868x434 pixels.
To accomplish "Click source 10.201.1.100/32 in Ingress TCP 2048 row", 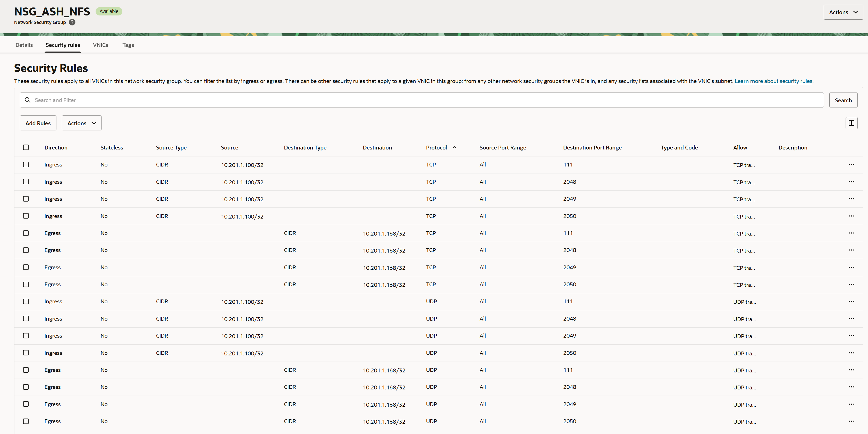I will click(x=242, y=182).
